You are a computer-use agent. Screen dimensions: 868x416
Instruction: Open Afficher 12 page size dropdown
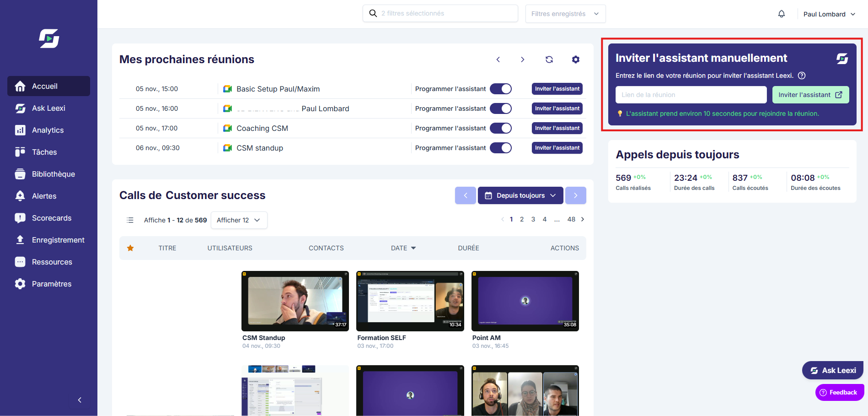[x=239, y=220]
